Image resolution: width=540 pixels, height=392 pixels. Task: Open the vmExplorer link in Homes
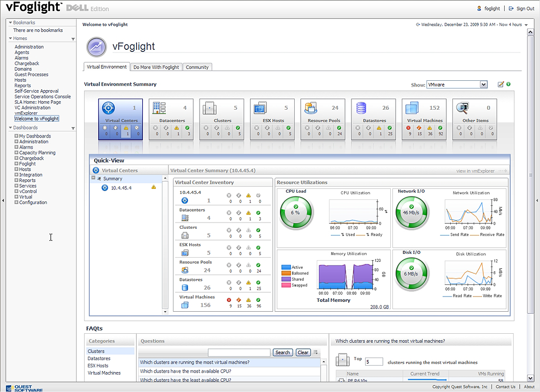pos(26,113)
